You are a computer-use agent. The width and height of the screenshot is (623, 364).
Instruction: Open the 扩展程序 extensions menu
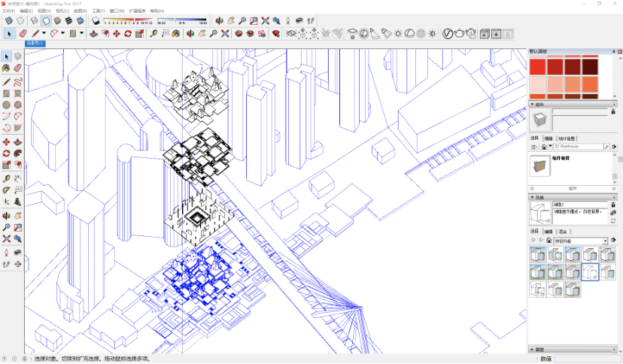tap(138, 11)
